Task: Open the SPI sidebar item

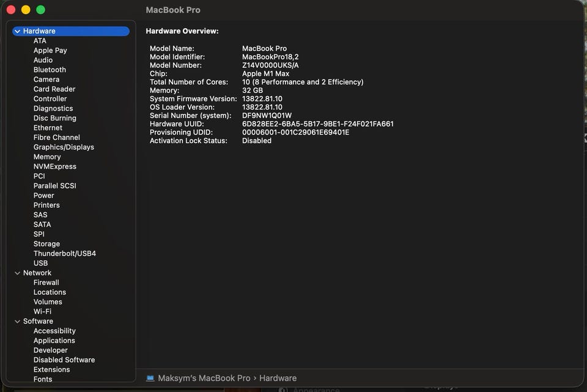Action: pyautogui.click(x=39, y=234)
